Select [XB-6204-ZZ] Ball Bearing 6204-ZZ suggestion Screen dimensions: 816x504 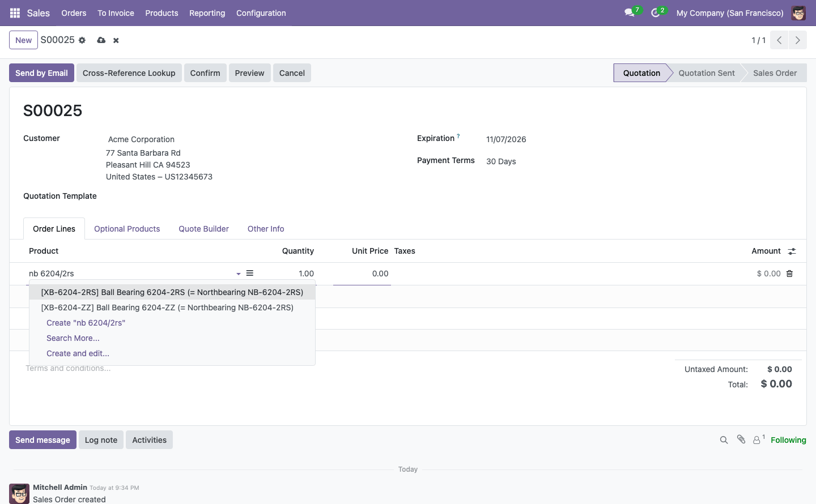[172, 307]
